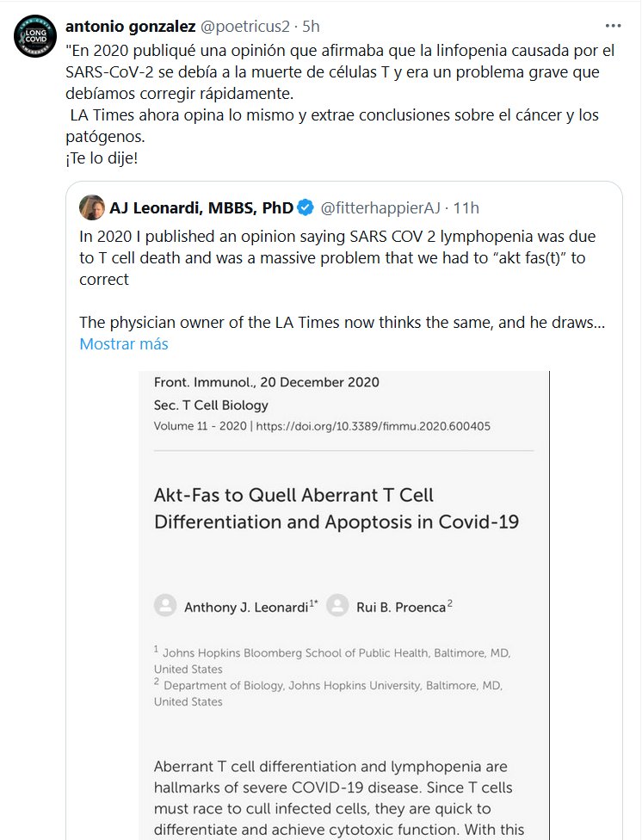Click the 5h timestamp on the tweet
Screen dimensions: 642x840
coord(311,25)
